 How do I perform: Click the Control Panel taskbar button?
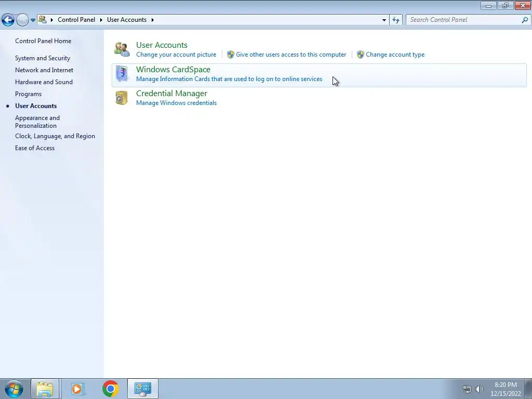pos(142,389)
